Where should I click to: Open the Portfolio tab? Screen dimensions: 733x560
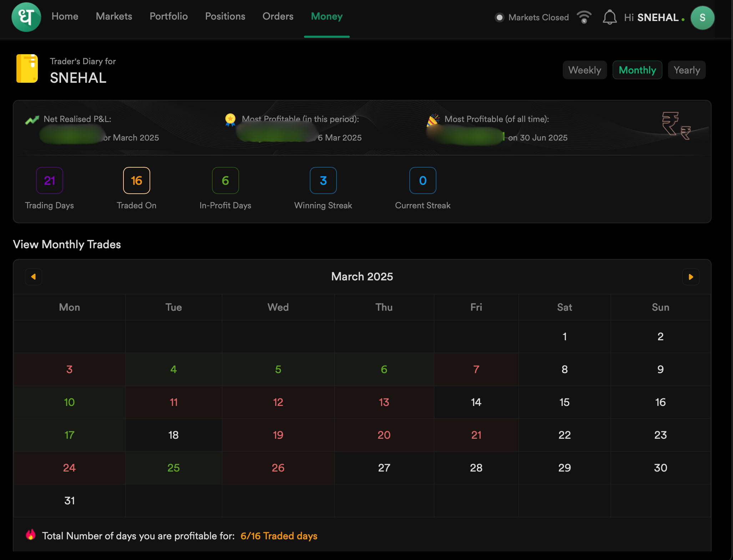pyautogui.click(x=168, y=16)
